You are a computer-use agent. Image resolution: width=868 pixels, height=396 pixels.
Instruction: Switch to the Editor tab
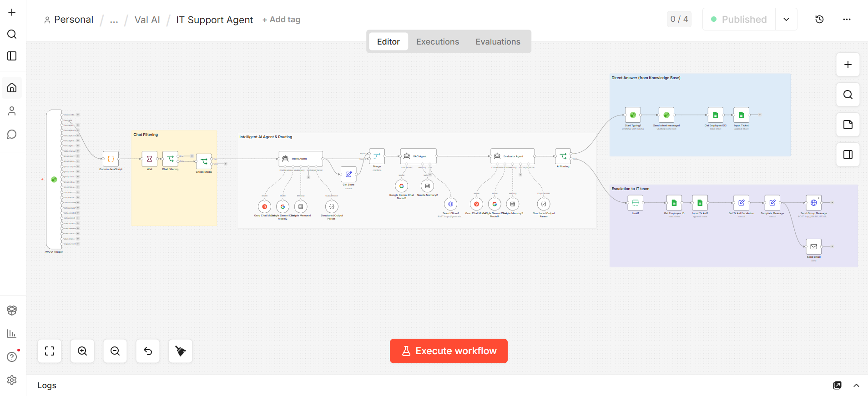[388, 42]
